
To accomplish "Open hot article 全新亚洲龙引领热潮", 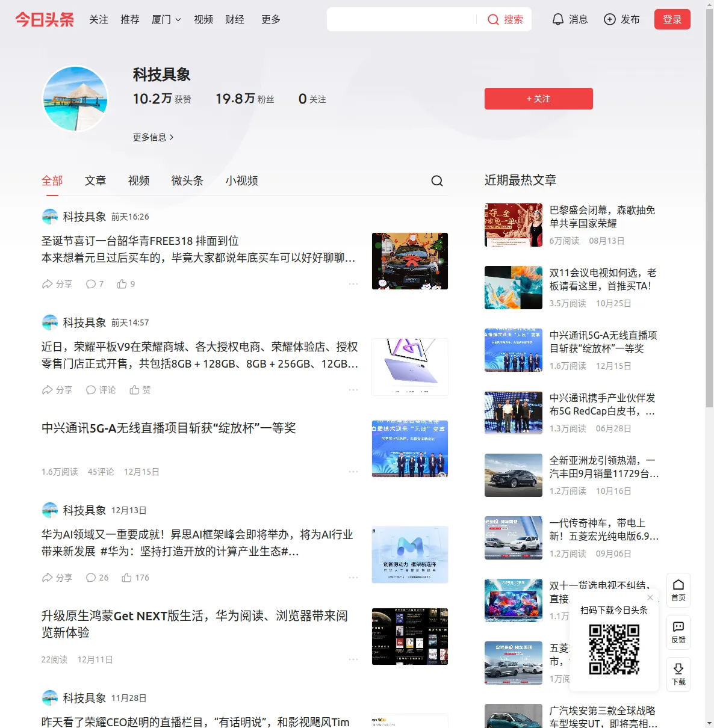I will 604,467.
